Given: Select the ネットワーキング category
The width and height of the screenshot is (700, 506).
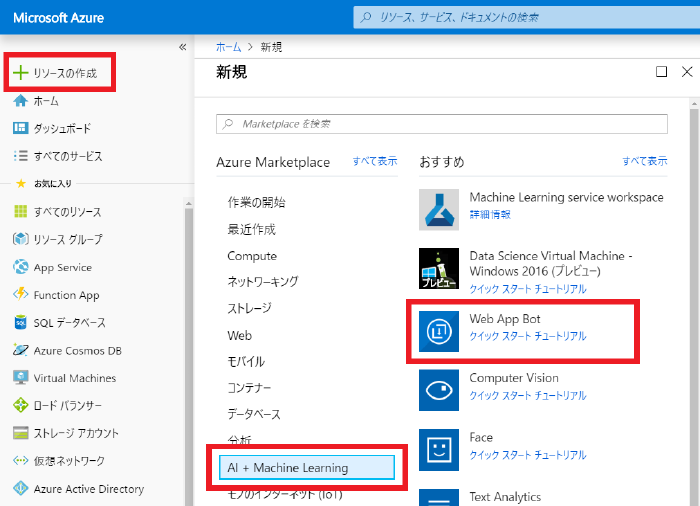Looking at the screenshot, I should 262,281.
